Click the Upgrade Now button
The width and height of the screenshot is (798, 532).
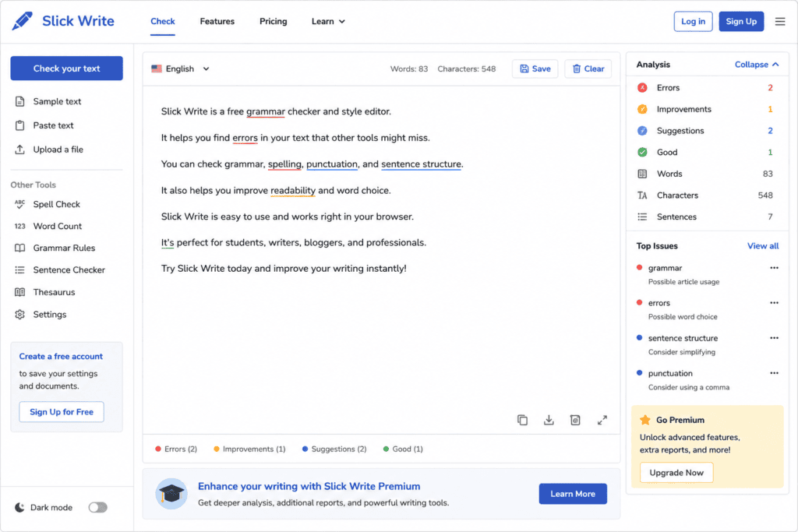pos(676,473)
